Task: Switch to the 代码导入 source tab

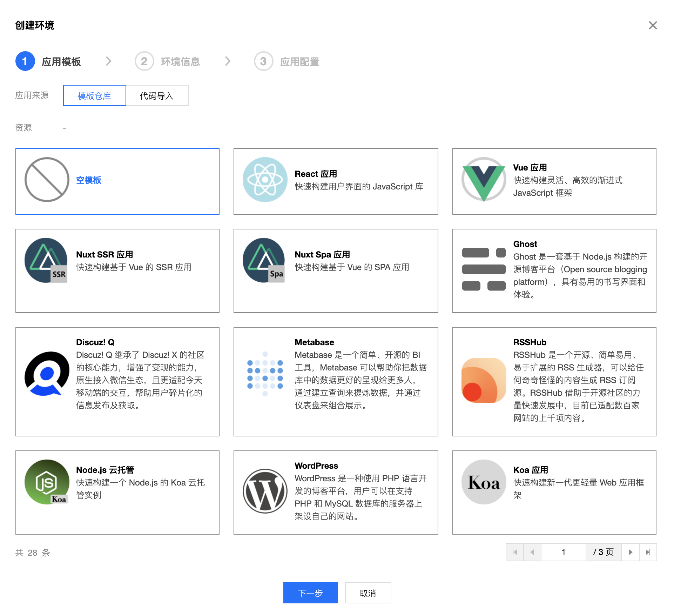Action: [157, 95]
